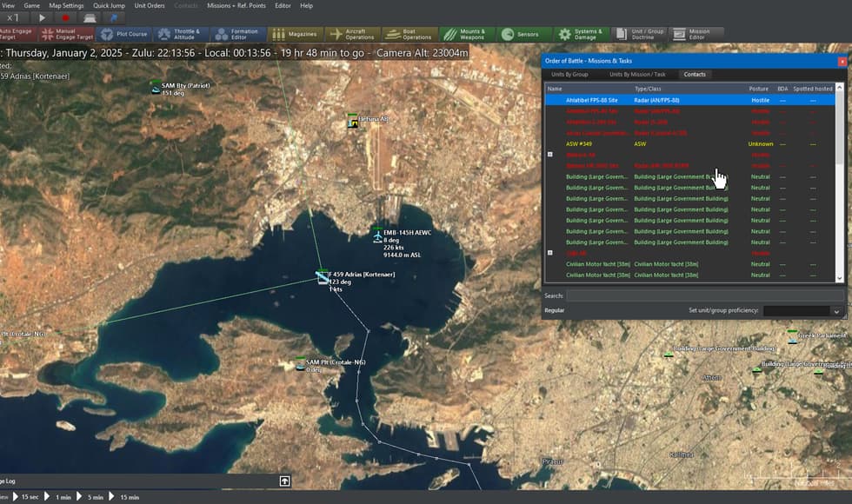Open the Unit / Group Doctrine window
Image resolution: width=852 pixels, height=504 pixels.
click(641, 34)
